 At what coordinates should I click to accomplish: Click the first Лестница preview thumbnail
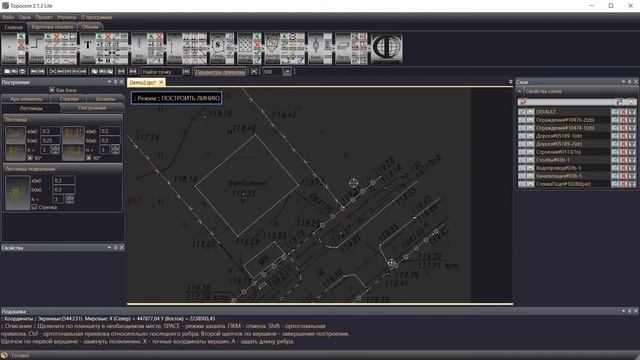coord(15,135)
